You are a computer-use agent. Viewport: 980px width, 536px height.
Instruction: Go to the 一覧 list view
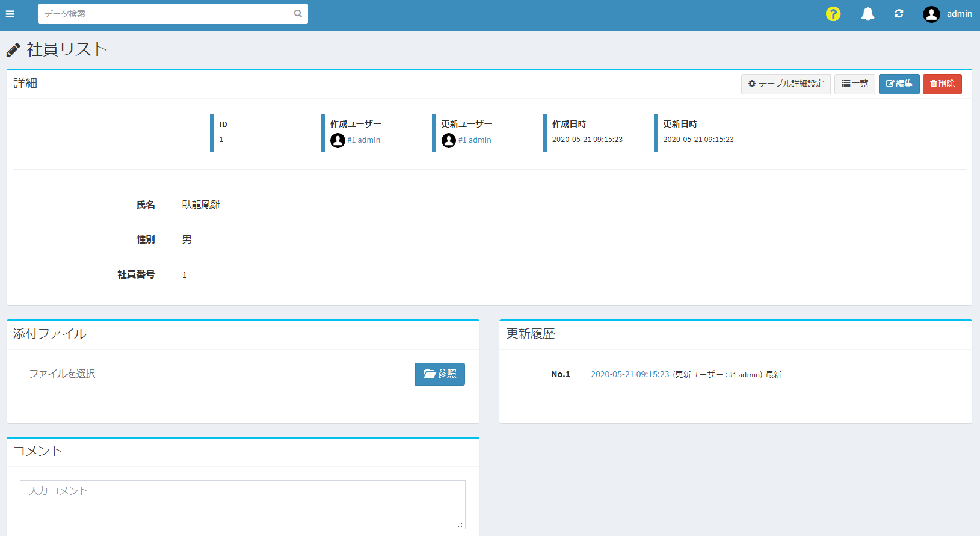855,84
